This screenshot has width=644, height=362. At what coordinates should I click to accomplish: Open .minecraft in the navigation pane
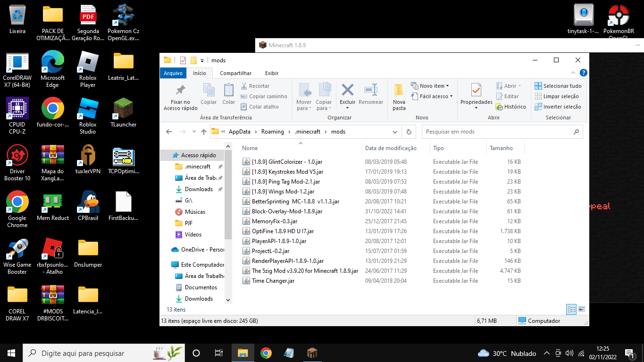(198, 167)
